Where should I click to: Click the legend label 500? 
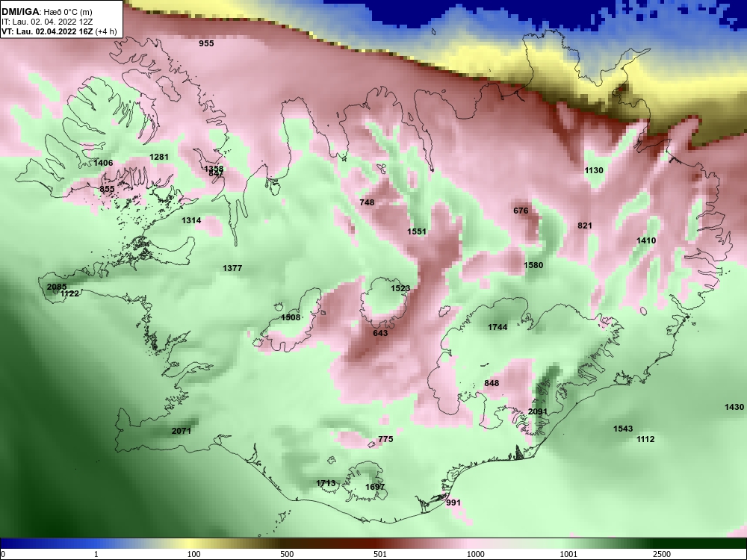click(x=287, y=554)
